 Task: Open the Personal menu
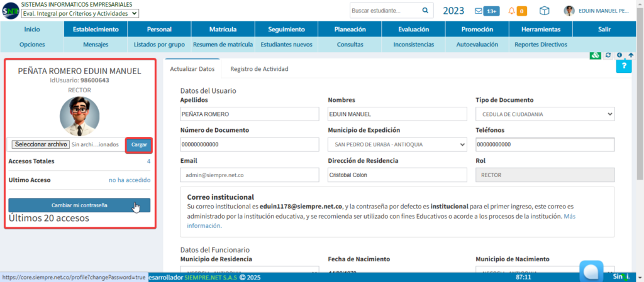(159, 29)
